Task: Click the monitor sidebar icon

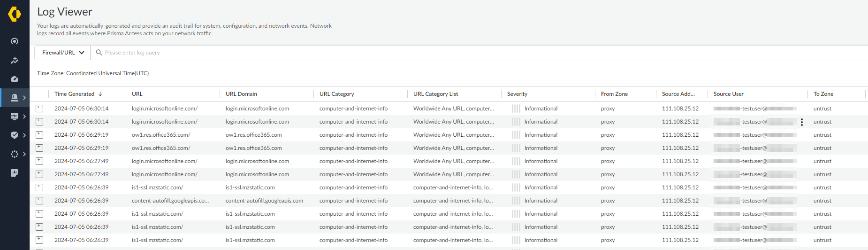Action: [15, 117]
